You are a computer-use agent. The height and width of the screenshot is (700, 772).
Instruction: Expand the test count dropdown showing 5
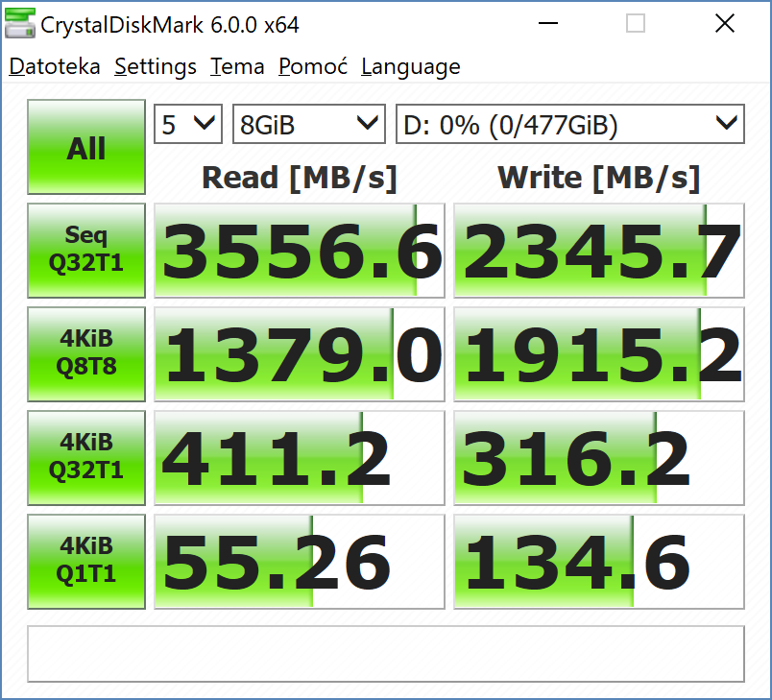click(x=188, y=124)
